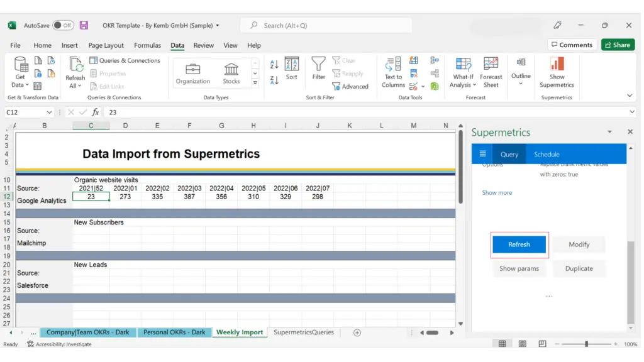Expand the Data Types gallery

[x=255, y=83]
